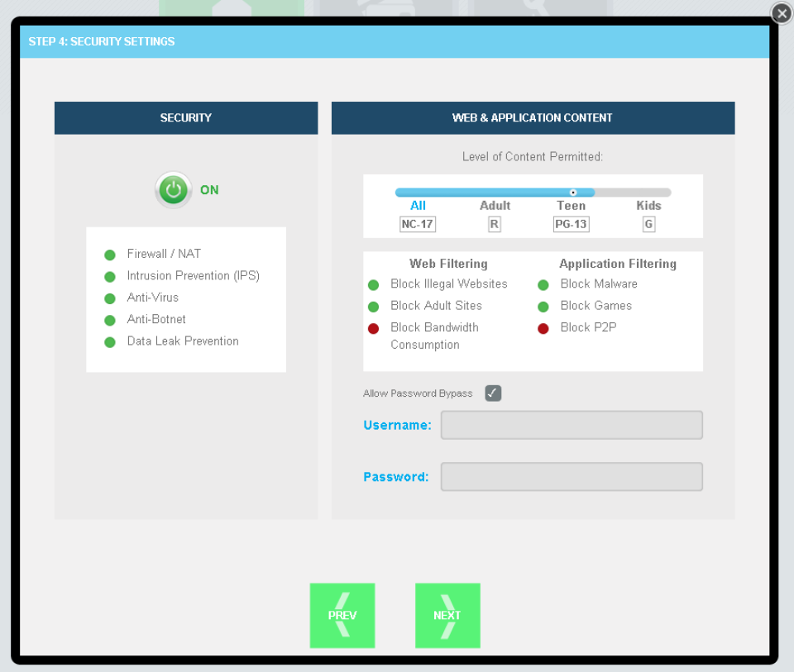Close the wizard with the X button
The image size is (794, 672).
tap(782, 13)
